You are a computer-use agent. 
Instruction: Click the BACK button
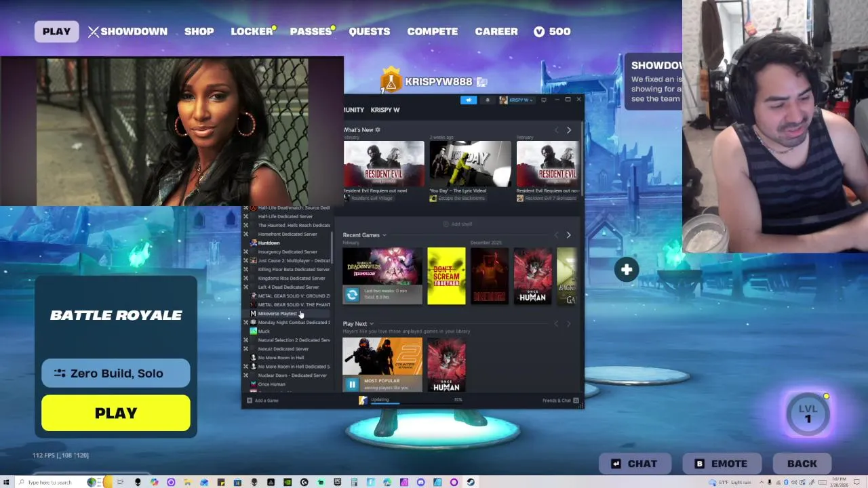[x=802, y=464]
